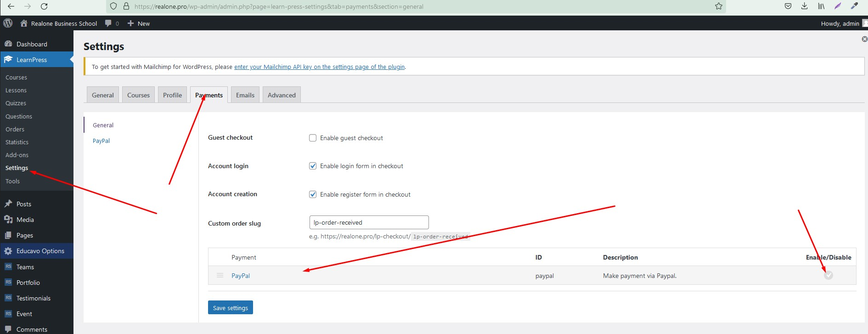Open the Pocket save icon
The image size is (868, 334).
click(x=788, y=6)
